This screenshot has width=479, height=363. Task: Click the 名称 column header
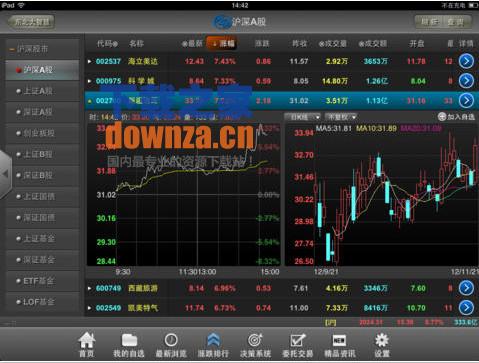click(136, 43)
